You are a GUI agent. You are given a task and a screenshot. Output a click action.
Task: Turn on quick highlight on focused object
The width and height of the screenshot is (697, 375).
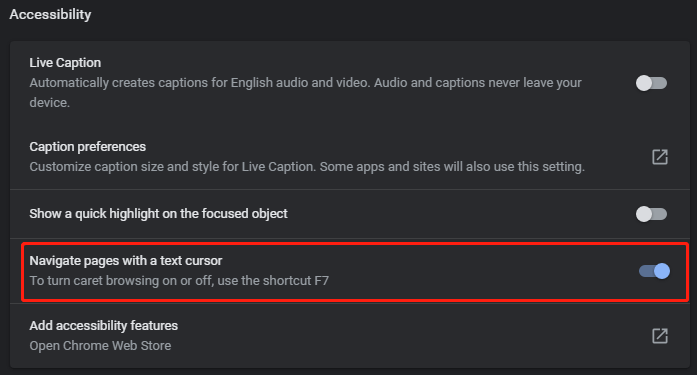coord(651,214)
